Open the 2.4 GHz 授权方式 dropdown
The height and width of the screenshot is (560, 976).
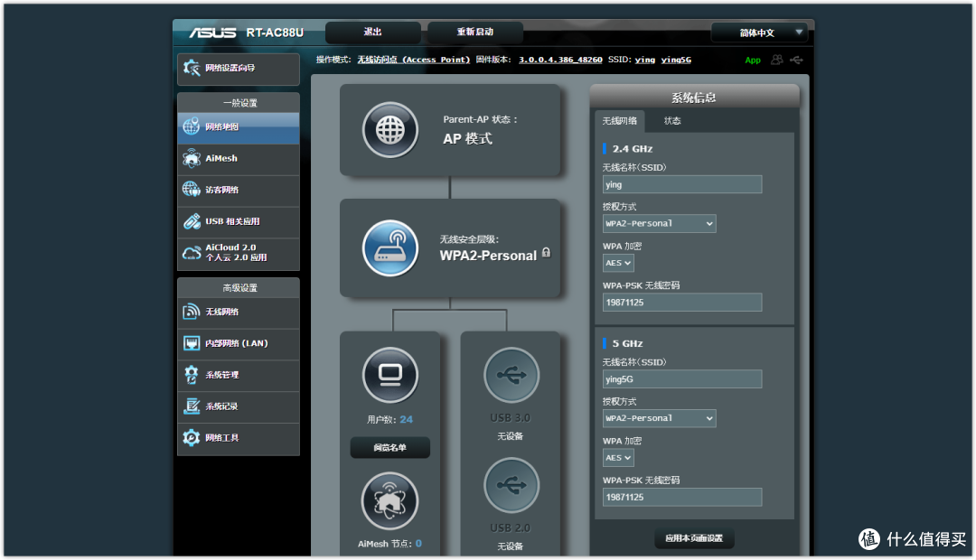click(659, 223)
